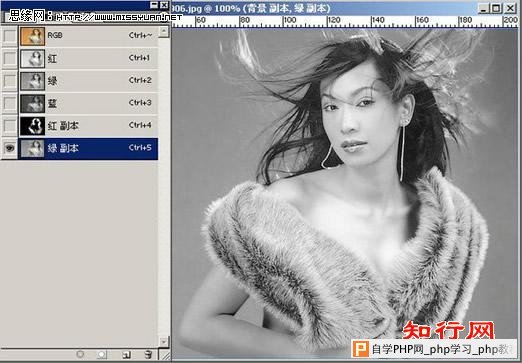The height and width of the screenshot is (363, 522).
Task: Save selection as channel icon
Action: (102, 354)
